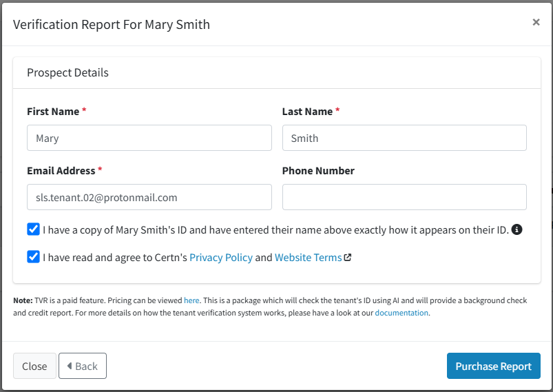Screen dimensions: 553x392
Task: Go back using the Back button
Action: [x=83, y=366]
